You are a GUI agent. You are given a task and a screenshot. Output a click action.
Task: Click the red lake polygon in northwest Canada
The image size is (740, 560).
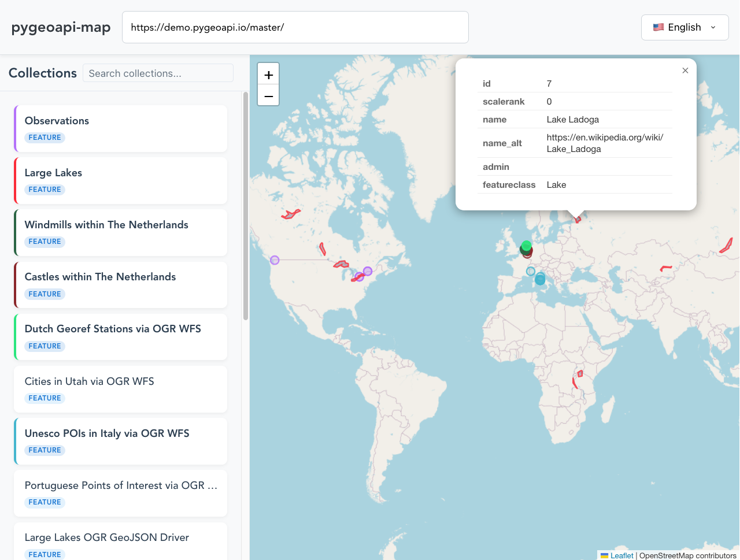pyautogui.click(x=291, y=214)
